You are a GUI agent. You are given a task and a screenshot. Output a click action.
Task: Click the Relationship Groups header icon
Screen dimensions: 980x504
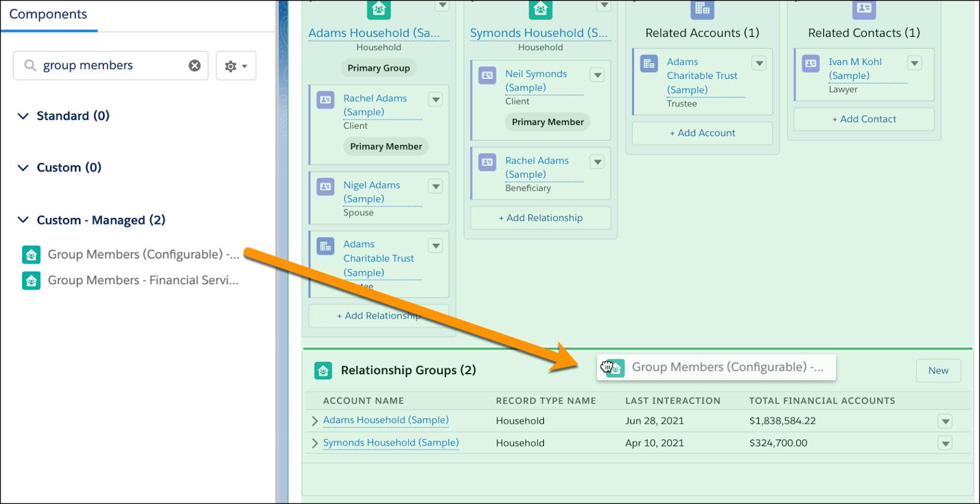click(x=323, y=370)
